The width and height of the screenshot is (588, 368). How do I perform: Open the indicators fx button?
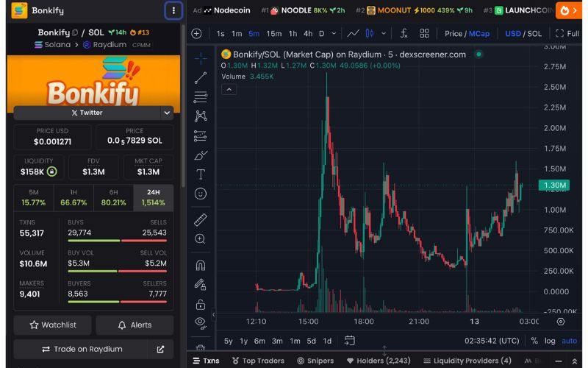click(404, 33)
